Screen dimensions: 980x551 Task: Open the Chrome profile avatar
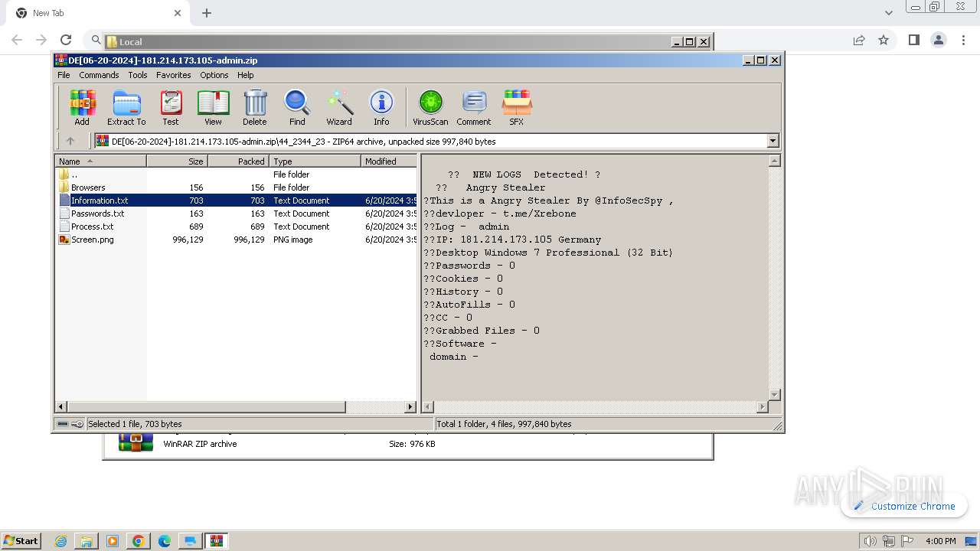coord(938,40)
